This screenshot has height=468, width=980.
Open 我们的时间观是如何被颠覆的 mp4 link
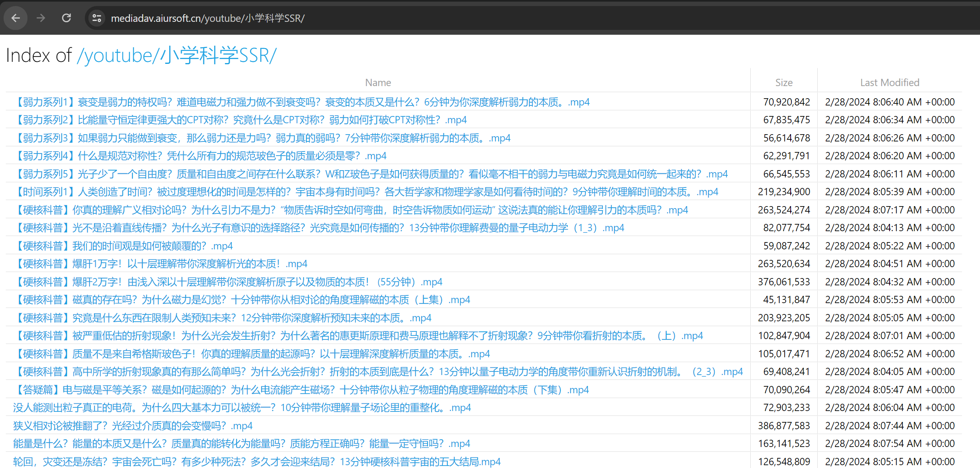tap(123, 246)
